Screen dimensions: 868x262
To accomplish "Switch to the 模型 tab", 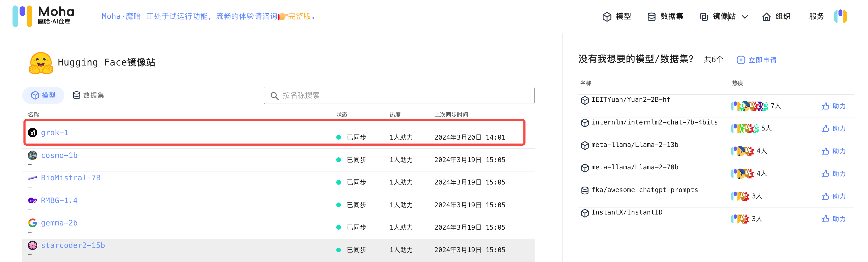I will pos(43,96).
